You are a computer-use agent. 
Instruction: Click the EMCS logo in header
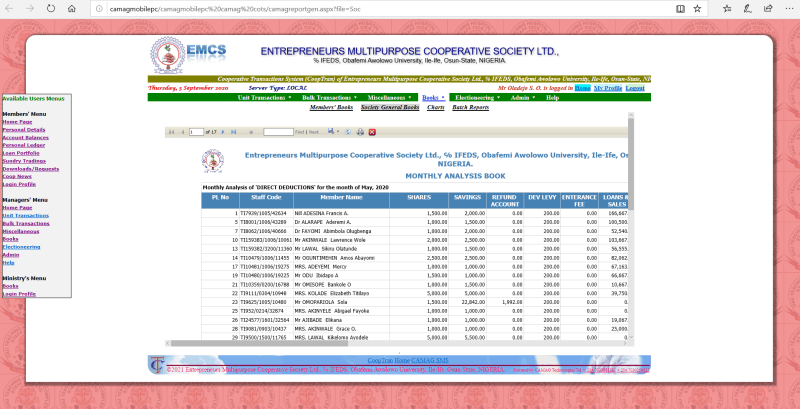tap(188, 56)
